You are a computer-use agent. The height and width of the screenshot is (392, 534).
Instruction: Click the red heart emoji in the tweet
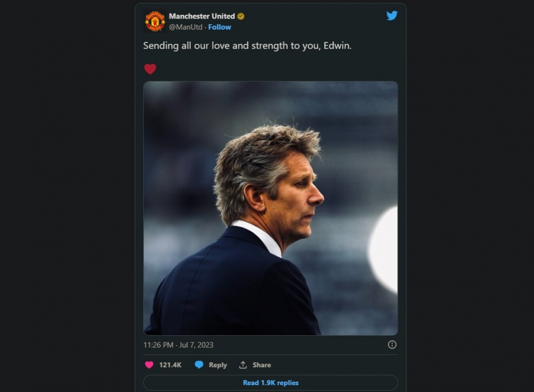click(x=150, y=69)
